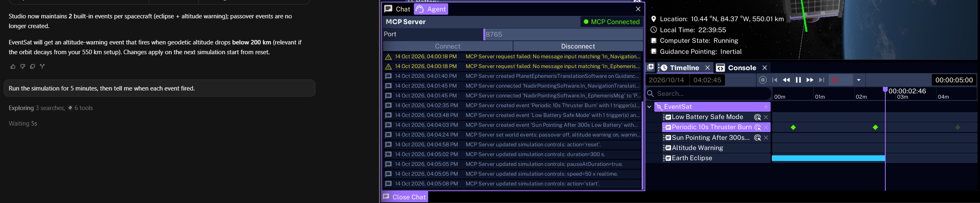The height and width of the screenshot is (203, 980).
Task: Click the Computer State chip icon
Action: coord(653,41)
